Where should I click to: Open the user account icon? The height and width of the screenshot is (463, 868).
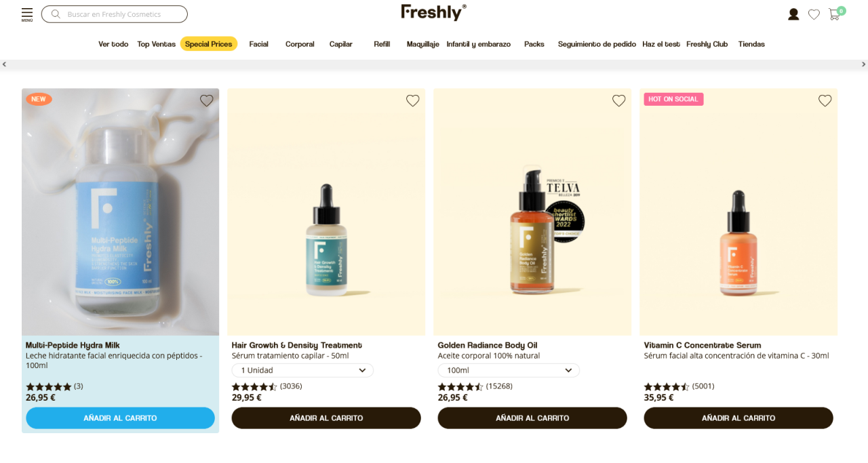coord(793,14)
